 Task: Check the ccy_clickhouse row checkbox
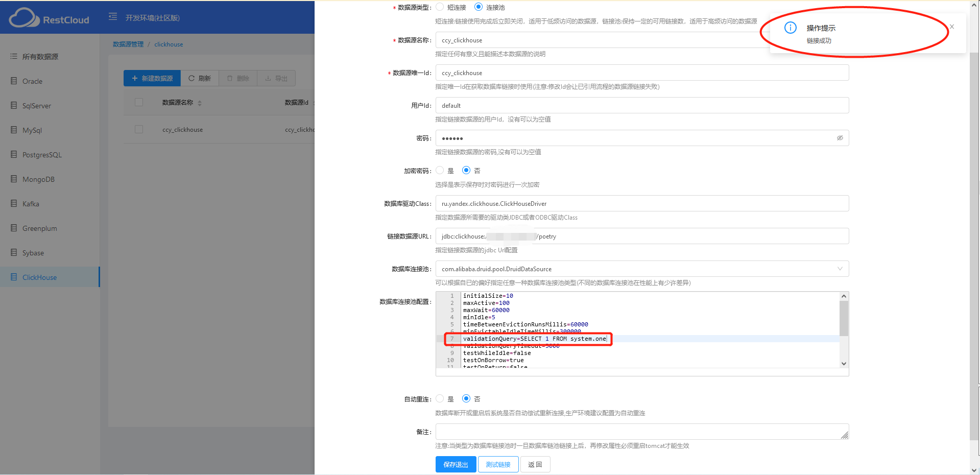[x=139, y=129]
